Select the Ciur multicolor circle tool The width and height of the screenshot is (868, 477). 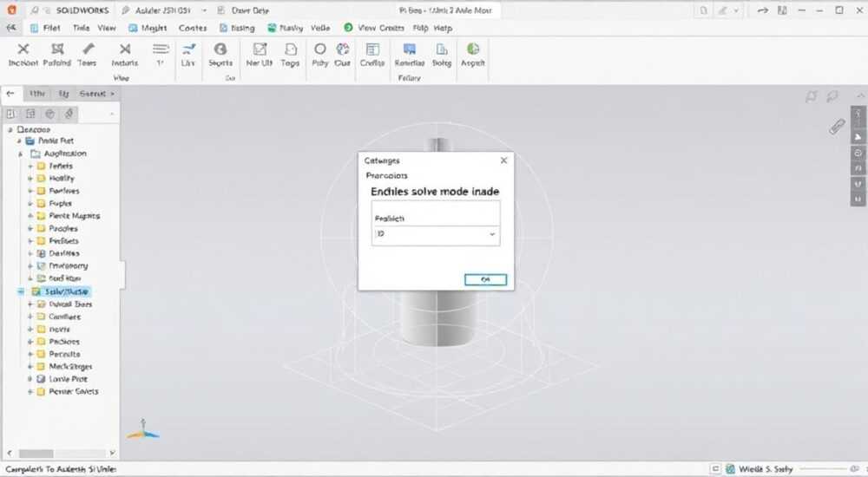click(343, 49)
